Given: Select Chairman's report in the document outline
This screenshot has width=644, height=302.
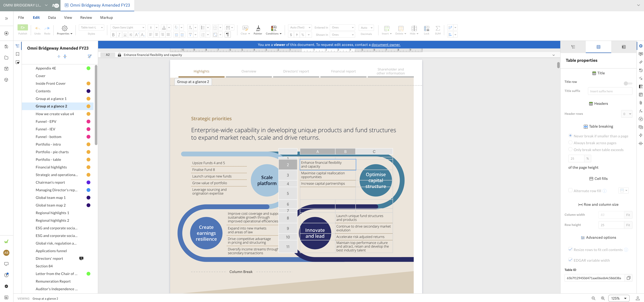Looking at the screenshot, I should click(x=50, y=182).
